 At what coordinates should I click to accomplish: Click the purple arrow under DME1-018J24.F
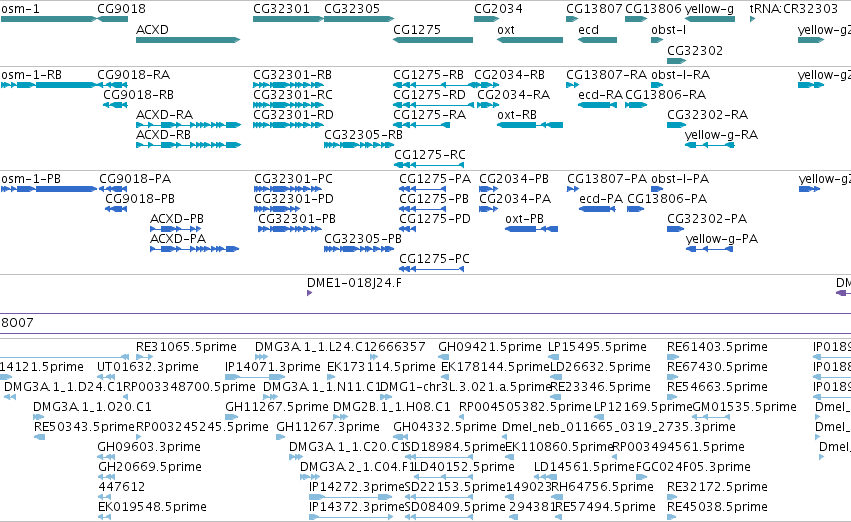309,294
